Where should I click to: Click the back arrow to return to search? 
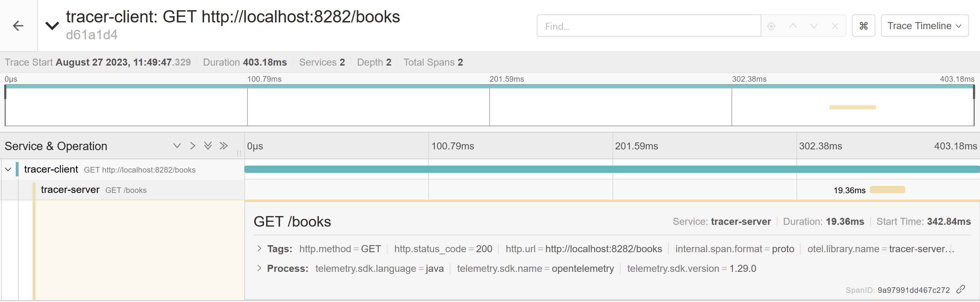(x=18, y=26)
